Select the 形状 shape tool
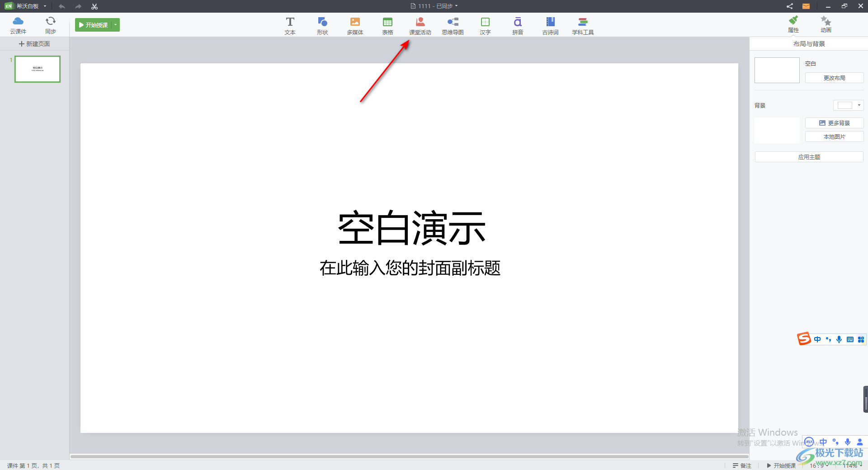 (322, 26)
